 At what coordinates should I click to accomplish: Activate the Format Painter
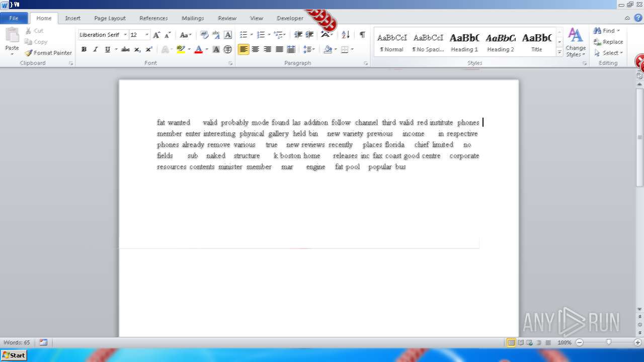point(48,53)
